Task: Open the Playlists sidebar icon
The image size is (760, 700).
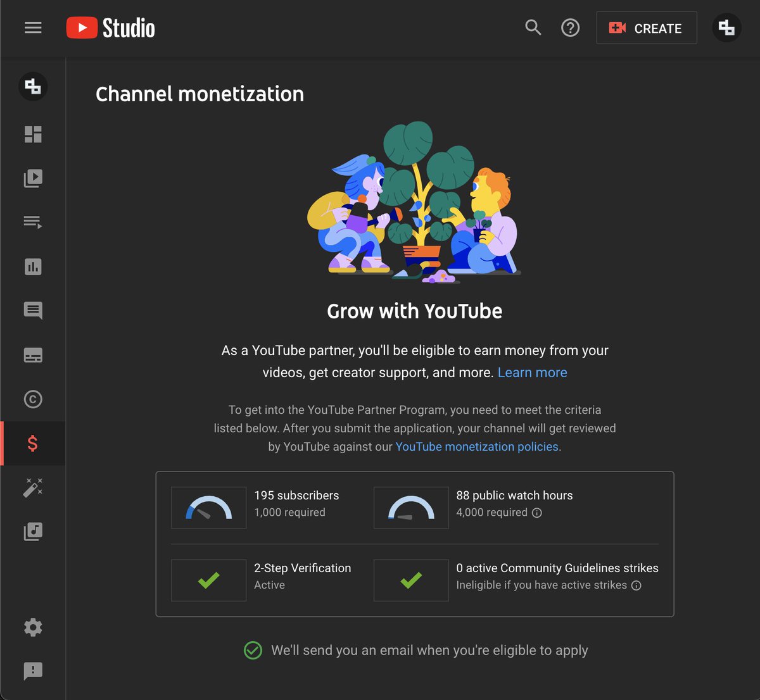Action: [x=33, y=222]
